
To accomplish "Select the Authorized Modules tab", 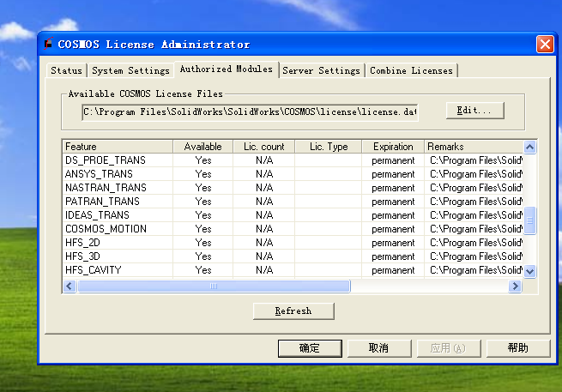I will click(x=227, y=69).
